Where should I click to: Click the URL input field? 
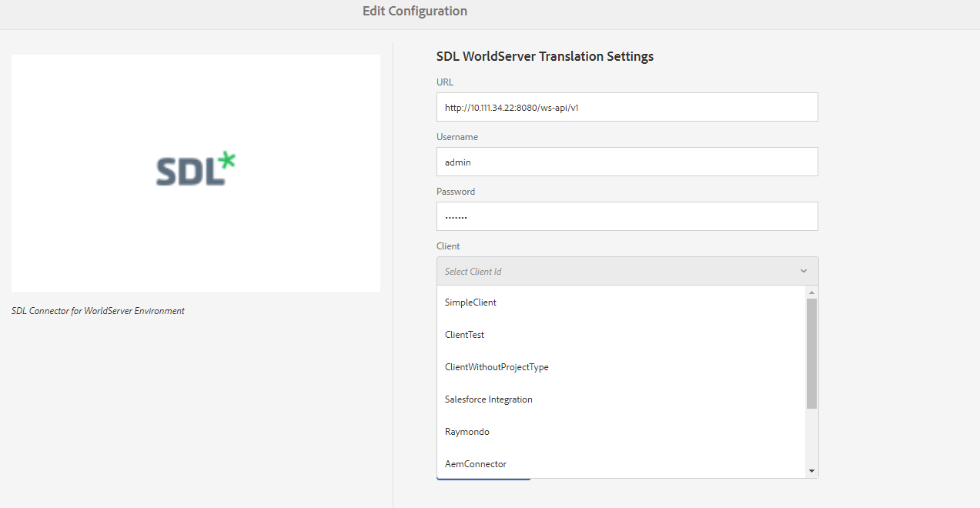(627, 107)
